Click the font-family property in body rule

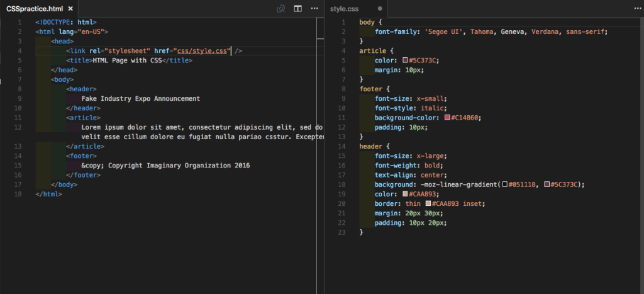(392, 31)
